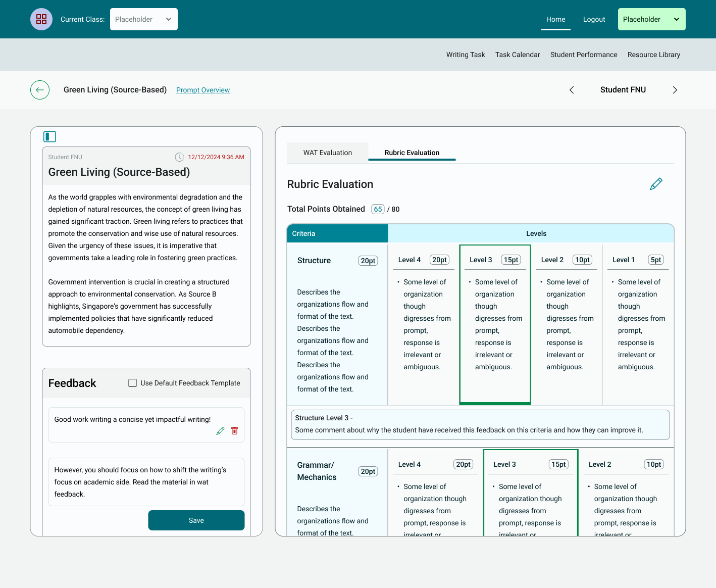Click the Total Points Obtained score badge
Image resolution: width=716 pixels, height=588 pixels.
378,209
